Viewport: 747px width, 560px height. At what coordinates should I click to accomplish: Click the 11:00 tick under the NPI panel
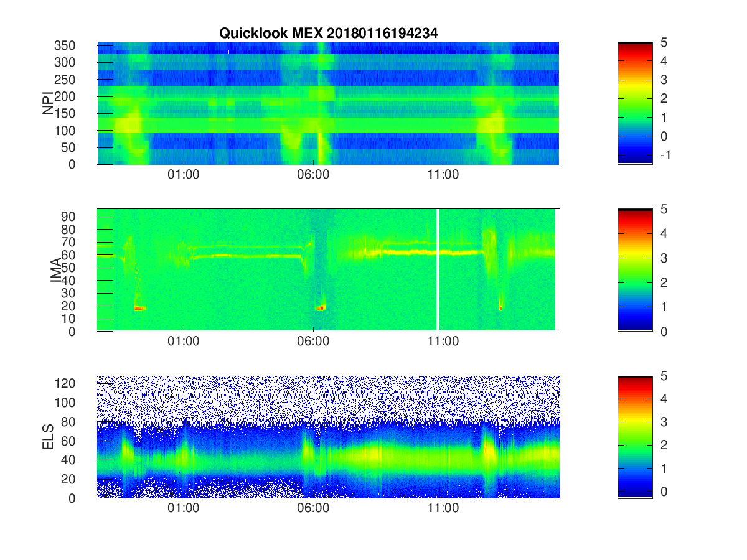pos(443,175)
